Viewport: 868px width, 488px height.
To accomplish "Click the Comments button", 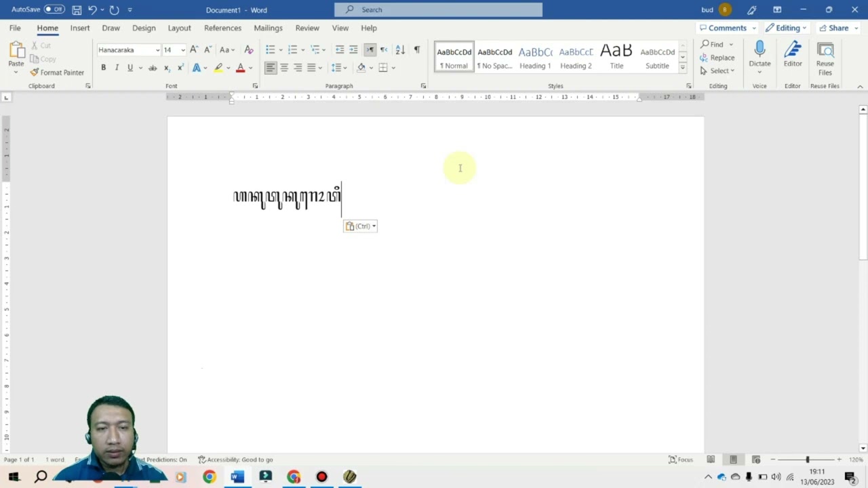I will pyautogui.click(x=728, y=28).
